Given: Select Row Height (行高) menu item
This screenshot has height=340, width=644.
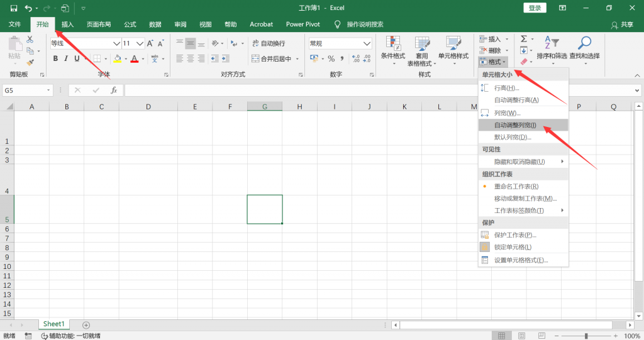Looking at the screenshot, I should click(523, 88).
